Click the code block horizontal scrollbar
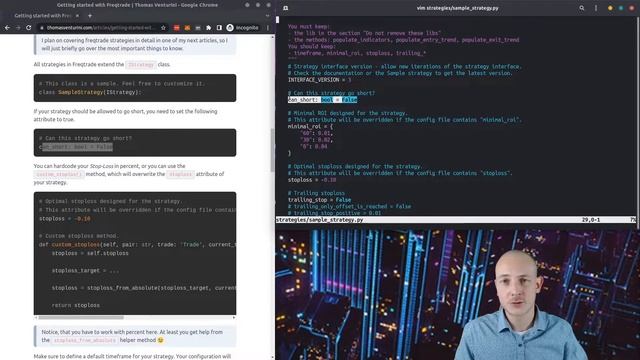Viewport: 640px width, 360px height. tap(81, 317)
